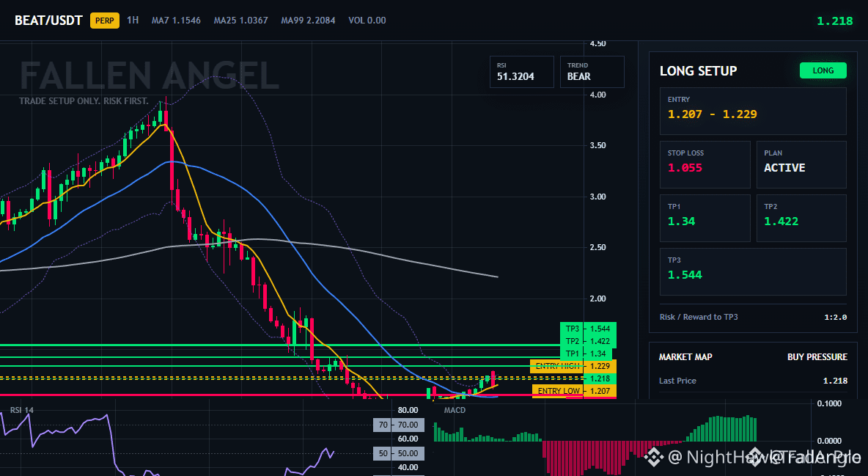
Task: Click the RSI 50 level marker
Action: coord(399,453)
